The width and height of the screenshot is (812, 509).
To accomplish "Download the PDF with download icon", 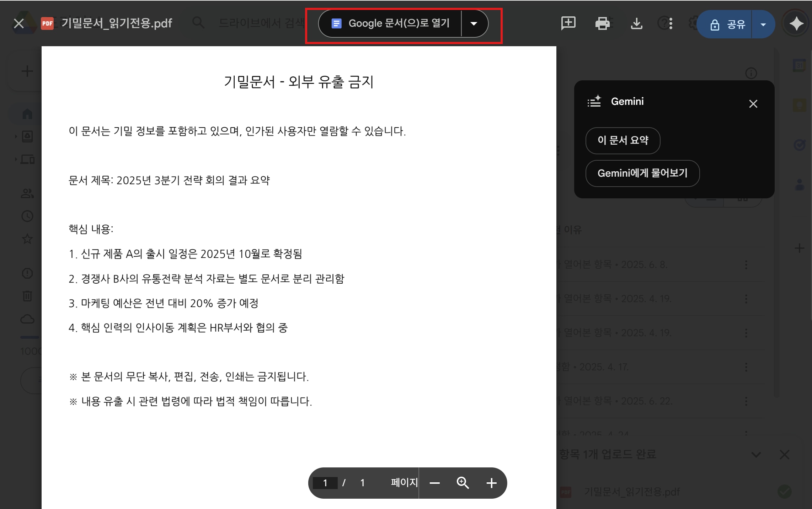I will point(636,23).
